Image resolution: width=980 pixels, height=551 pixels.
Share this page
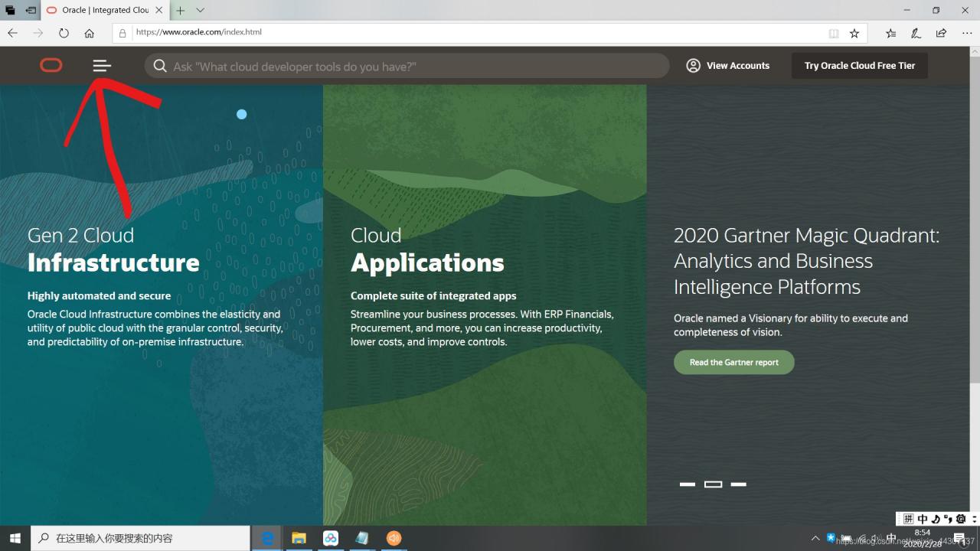point(941,33)
